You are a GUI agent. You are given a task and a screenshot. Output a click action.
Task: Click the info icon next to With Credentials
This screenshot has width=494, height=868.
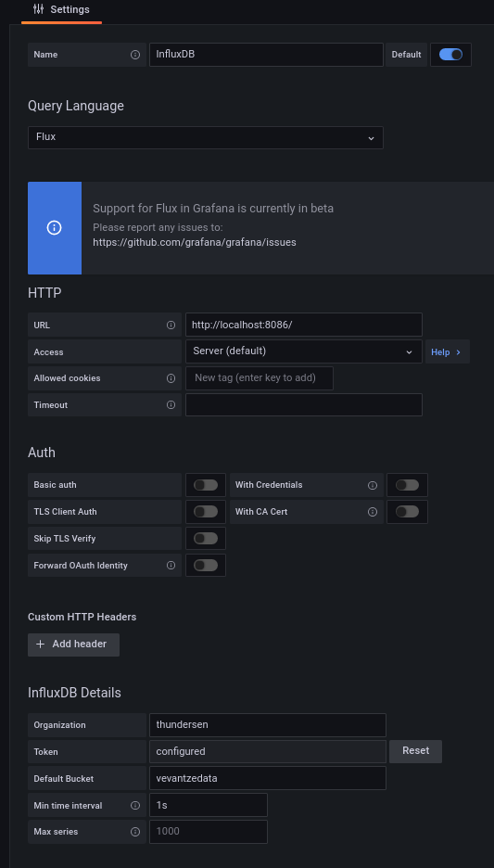pos(373,486)
